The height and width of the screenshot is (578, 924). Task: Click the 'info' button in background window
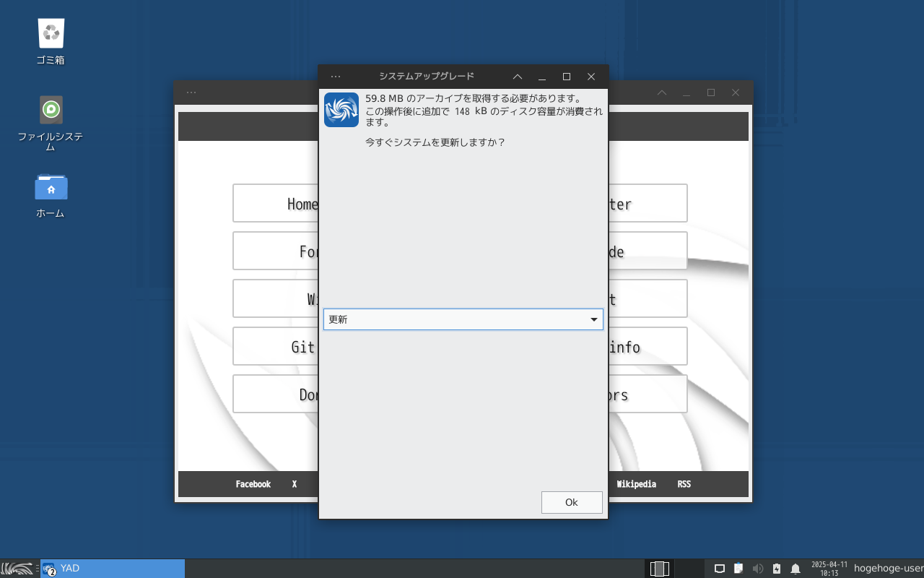click(648, 346)
